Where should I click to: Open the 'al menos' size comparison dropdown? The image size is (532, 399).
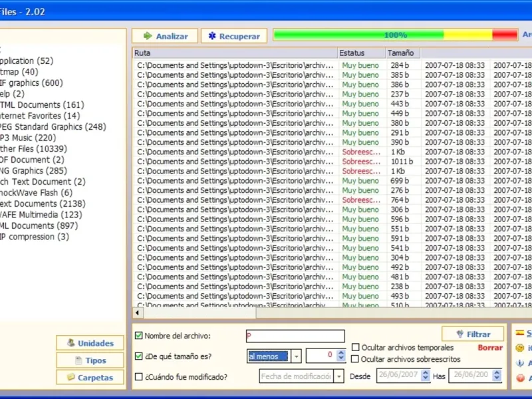[x=296, y=356]
